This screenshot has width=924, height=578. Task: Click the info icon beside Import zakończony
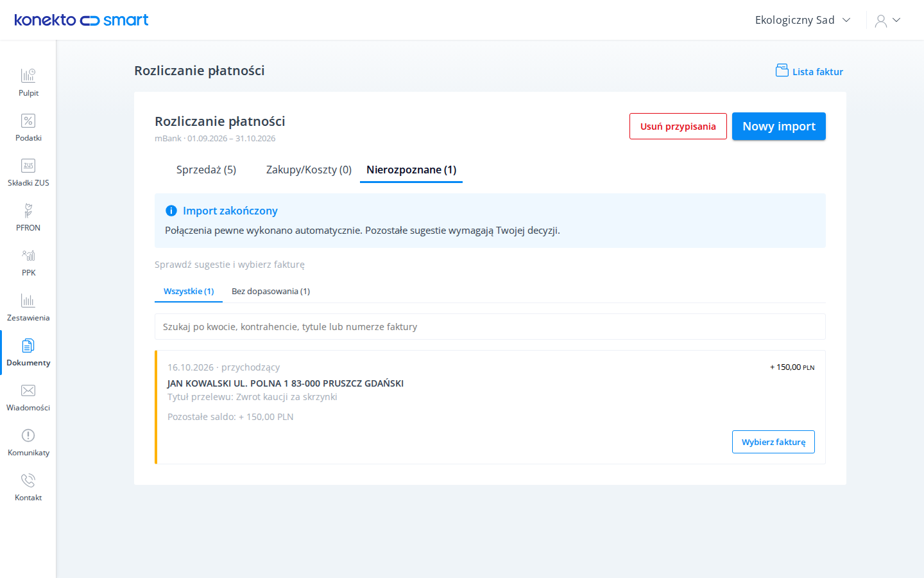pos(171,211)
